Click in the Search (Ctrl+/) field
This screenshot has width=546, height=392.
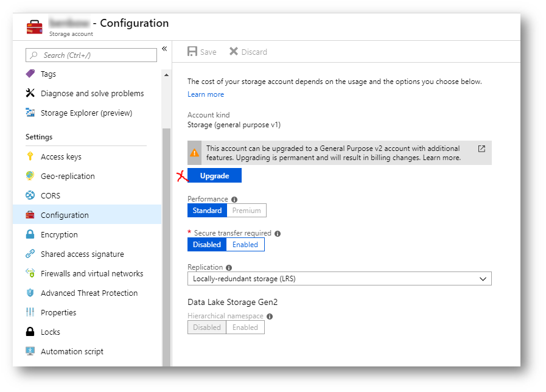pos(91,55)
